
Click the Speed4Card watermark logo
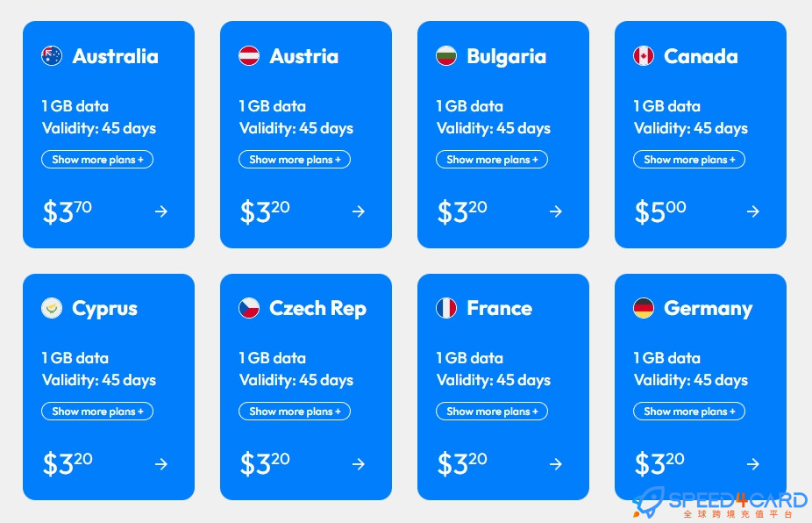point(720,502)
